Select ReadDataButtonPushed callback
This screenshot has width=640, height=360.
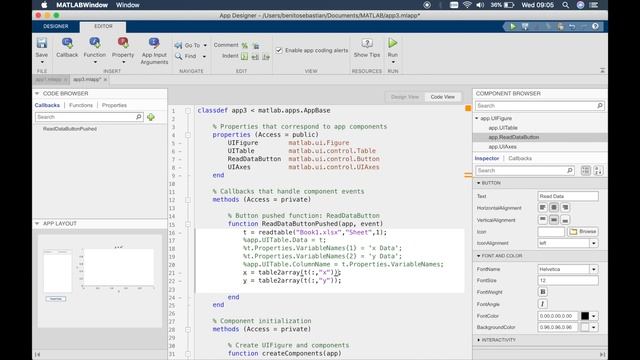[x=70, y=129]
